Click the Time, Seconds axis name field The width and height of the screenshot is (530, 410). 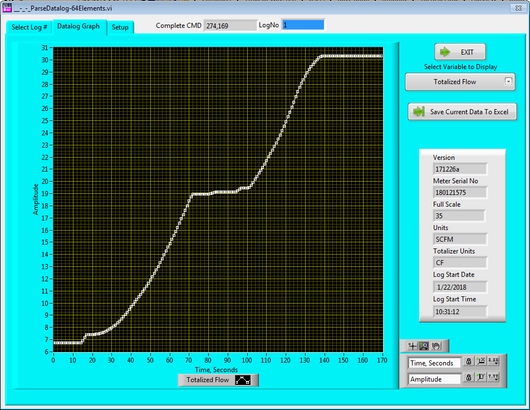click(x=434, y=363)
